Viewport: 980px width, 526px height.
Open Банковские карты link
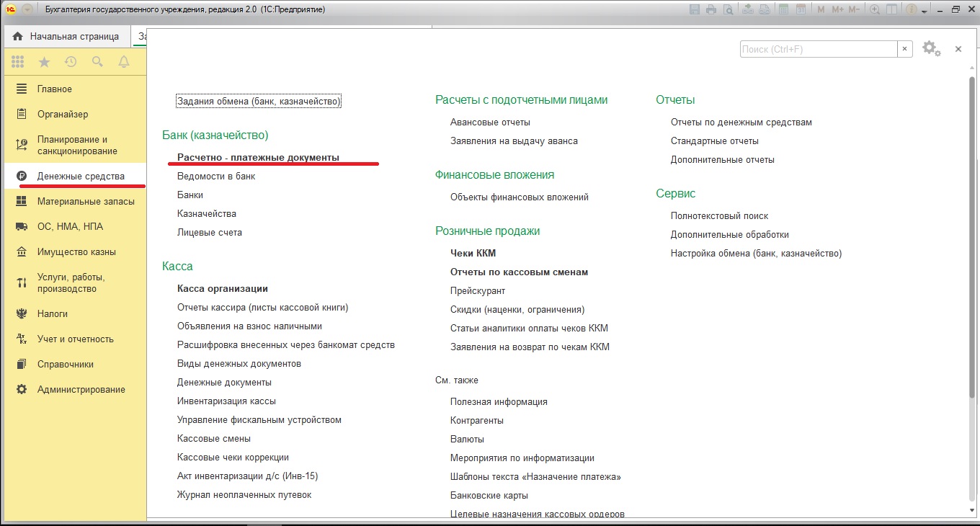[489, 495]
